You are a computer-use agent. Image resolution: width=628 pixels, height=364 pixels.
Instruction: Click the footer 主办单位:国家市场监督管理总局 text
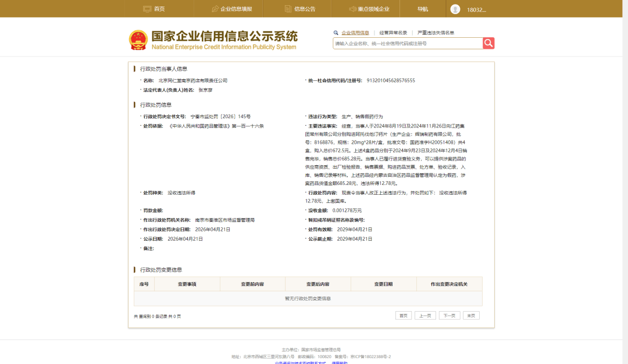(x=311, y=349)
